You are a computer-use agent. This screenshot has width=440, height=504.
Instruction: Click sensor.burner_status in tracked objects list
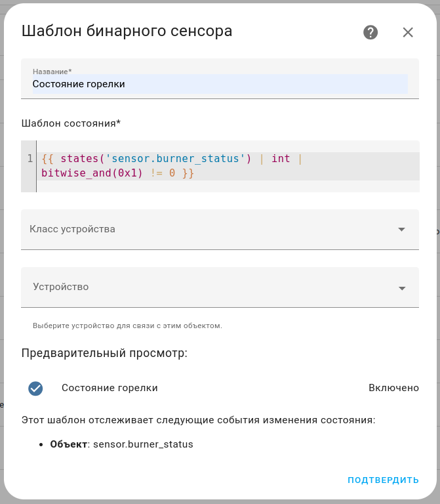[143, 444]
